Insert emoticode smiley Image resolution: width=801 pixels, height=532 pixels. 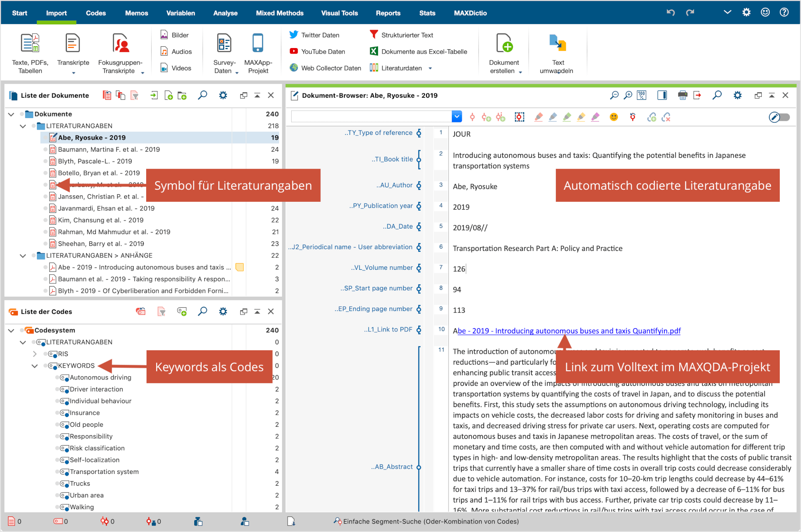click(614, 117)
